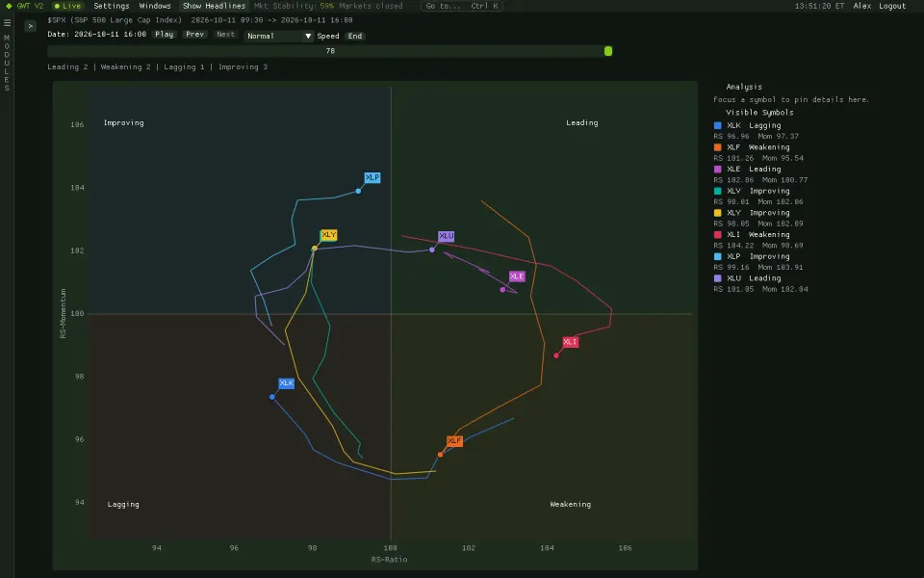Open the hamburger modules menu icon
The width and height of the screenshot is (924, 578).
click(x=7, y=22)
